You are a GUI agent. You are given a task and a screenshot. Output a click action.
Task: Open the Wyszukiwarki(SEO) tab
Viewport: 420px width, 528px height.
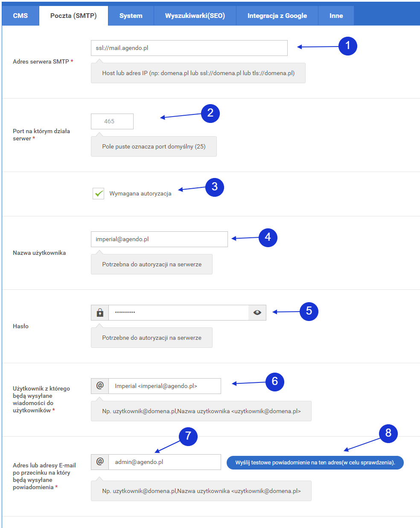(x=195, y=16)
